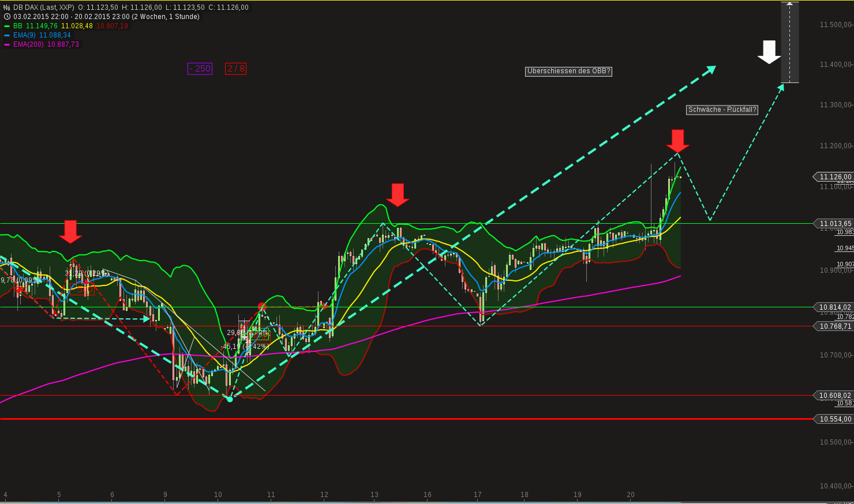Screen dimensions: 854x504
Task: Click the Überschiessen des OBB? annotation
Action: 568,72
